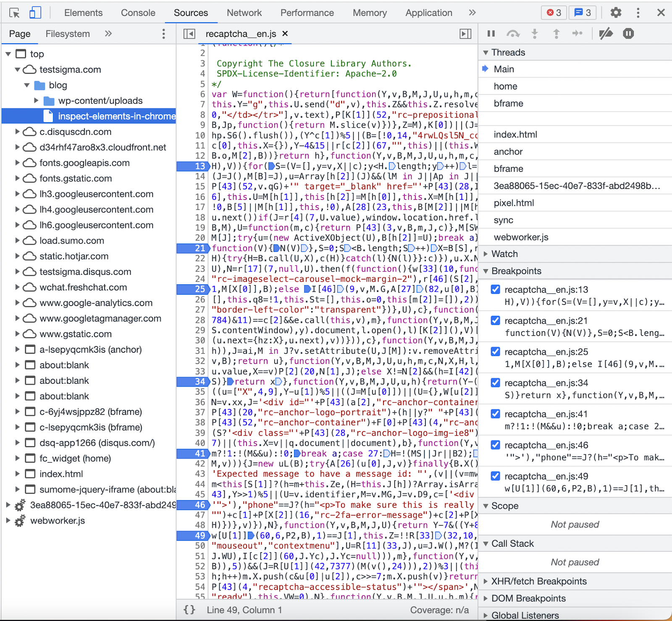
Task: Click the pause script execution button
Action: click(x=491, y=34)
